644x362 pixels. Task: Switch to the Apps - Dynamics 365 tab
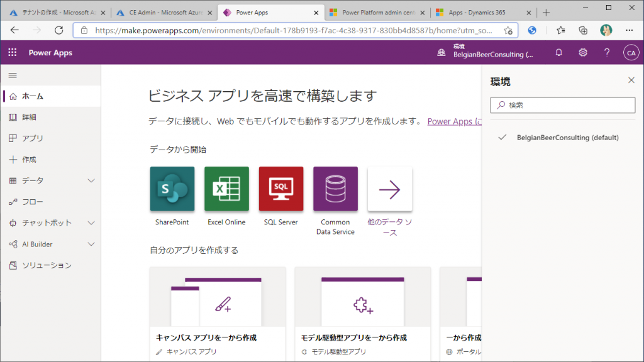click(484, 13)
